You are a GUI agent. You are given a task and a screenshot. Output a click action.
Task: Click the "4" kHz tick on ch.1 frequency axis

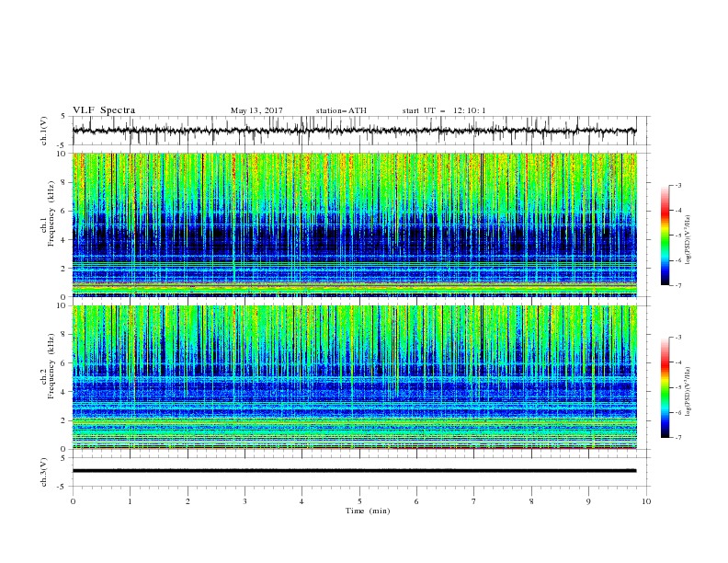coord(64,240)
